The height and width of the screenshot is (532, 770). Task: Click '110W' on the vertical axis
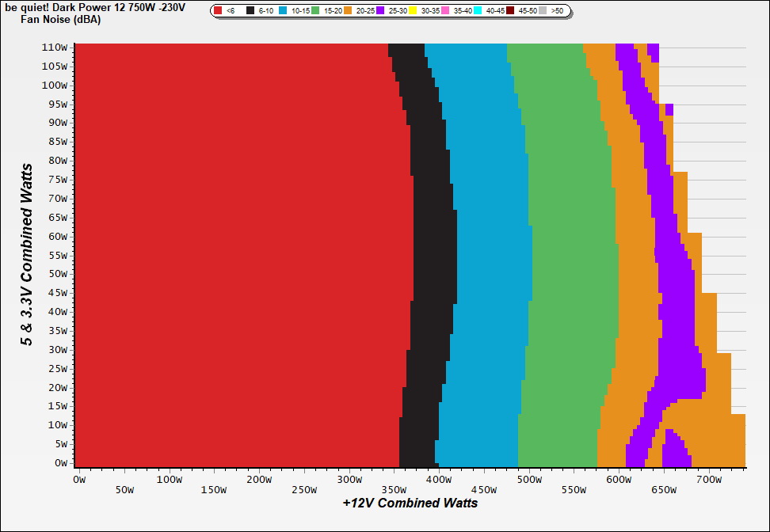pos(55,47)
